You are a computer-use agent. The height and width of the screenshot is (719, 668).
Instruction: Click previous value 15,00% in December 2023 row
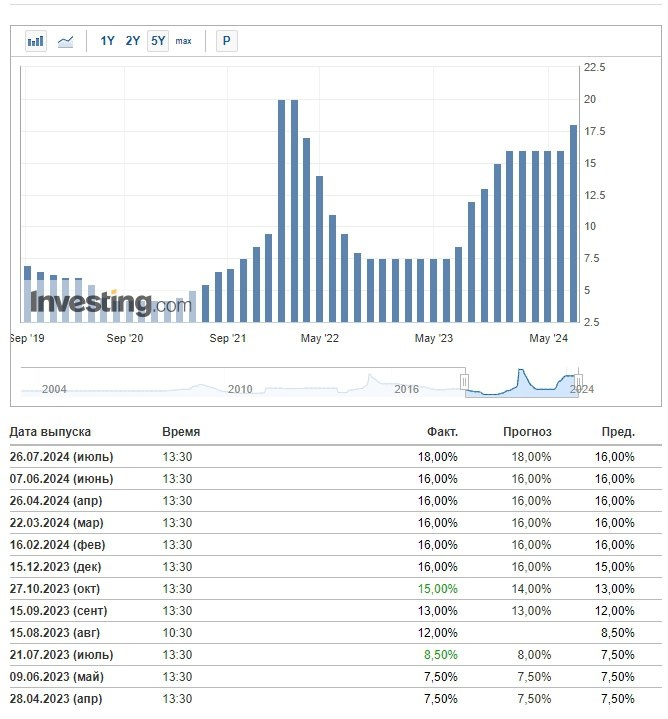pos(615,567)
